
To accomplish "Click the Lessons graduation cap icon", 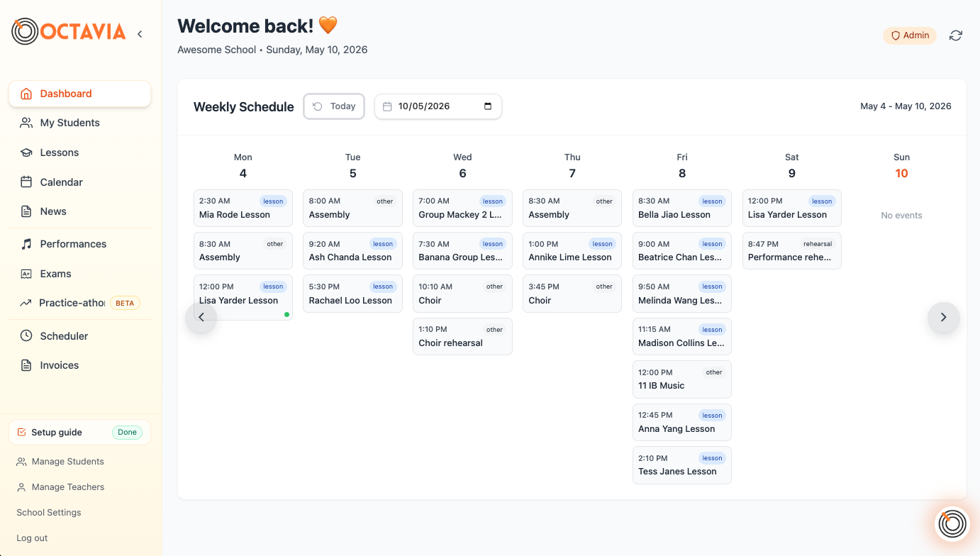I will click(26, 152).
